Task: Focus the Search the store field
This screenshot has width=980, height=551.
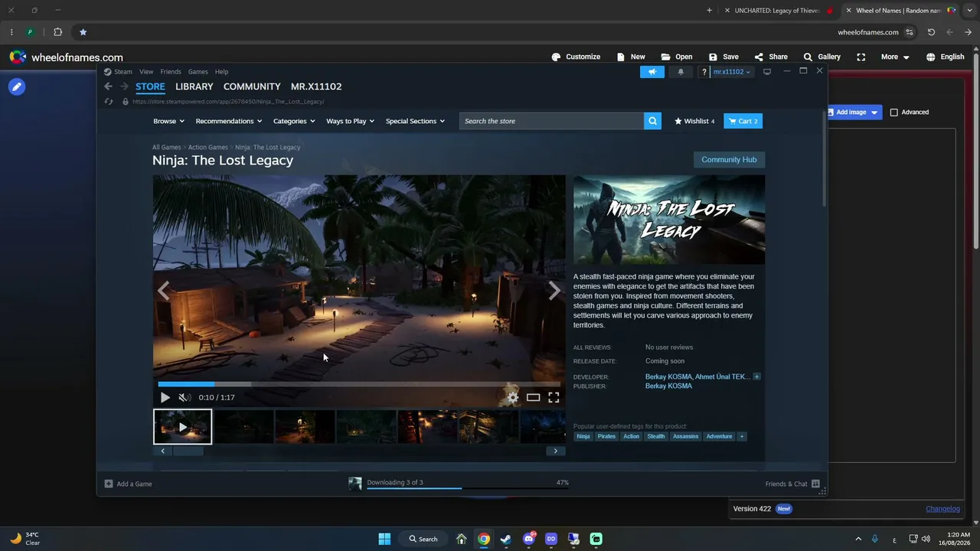Action: point(552,121)
